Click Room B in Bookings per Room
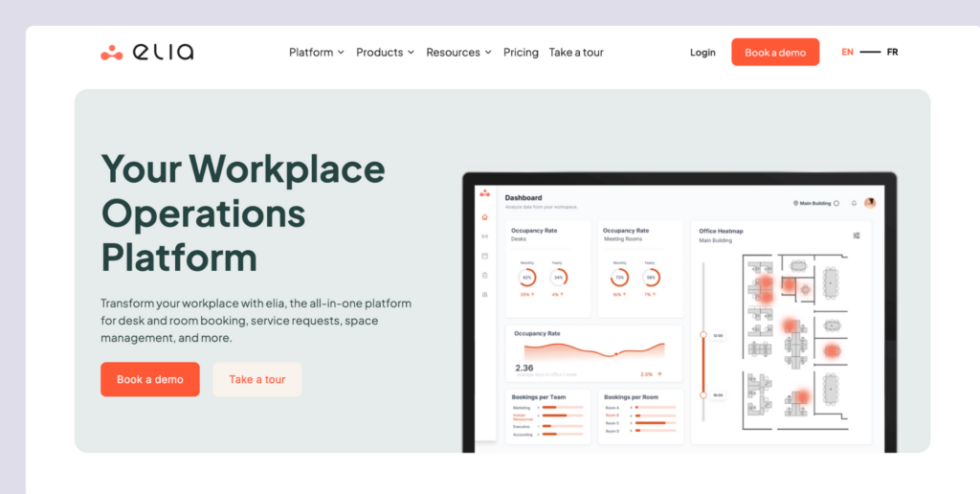The image size is (980, 494). point(640,415)
